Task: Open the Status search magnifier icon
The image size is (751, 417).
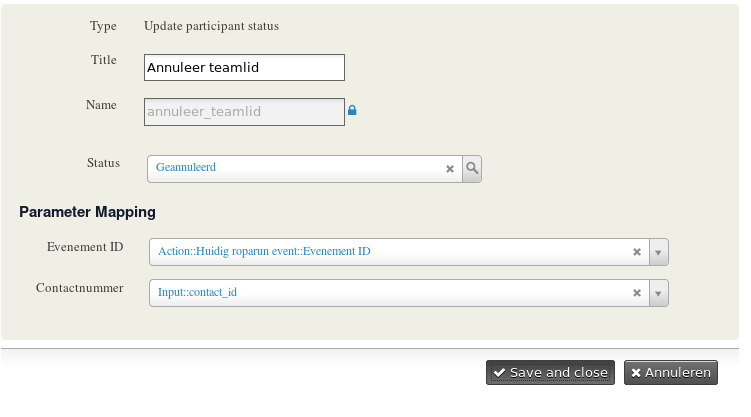Action: pyautogui.click(x=472, y=169)
